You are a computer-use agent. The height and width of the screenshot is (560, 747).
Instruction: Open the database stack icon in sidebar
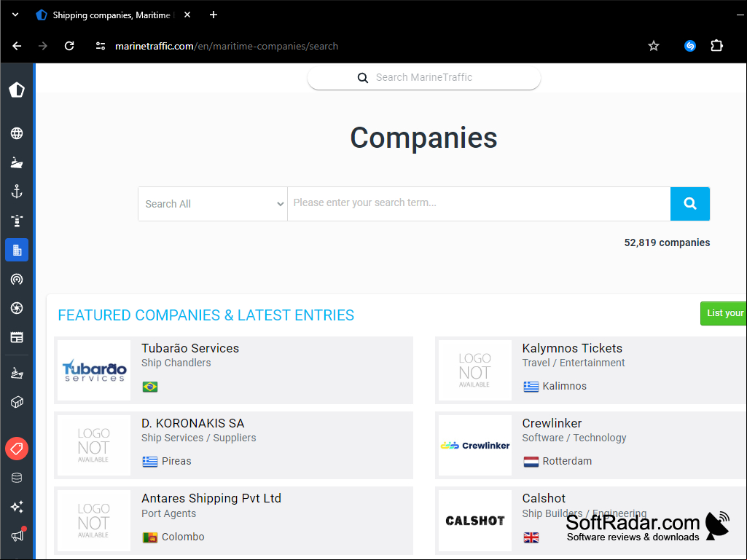point(17,478)
